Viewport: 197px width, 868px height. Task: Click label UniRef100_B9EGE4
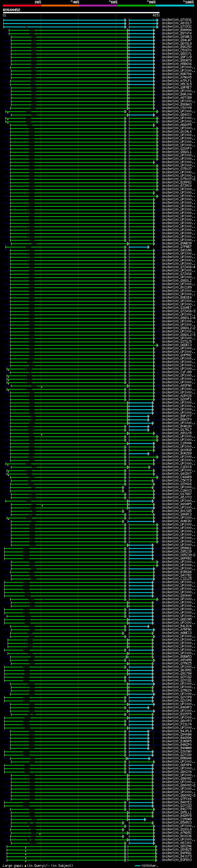point(177,297)
